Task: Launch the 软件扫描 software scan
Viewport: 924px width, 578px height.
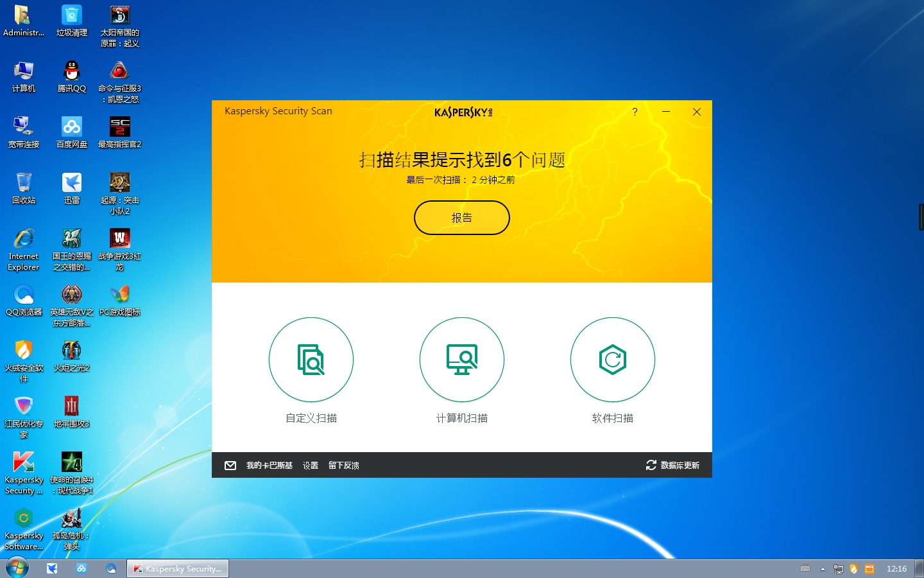Action: click(x=612, y=360)
